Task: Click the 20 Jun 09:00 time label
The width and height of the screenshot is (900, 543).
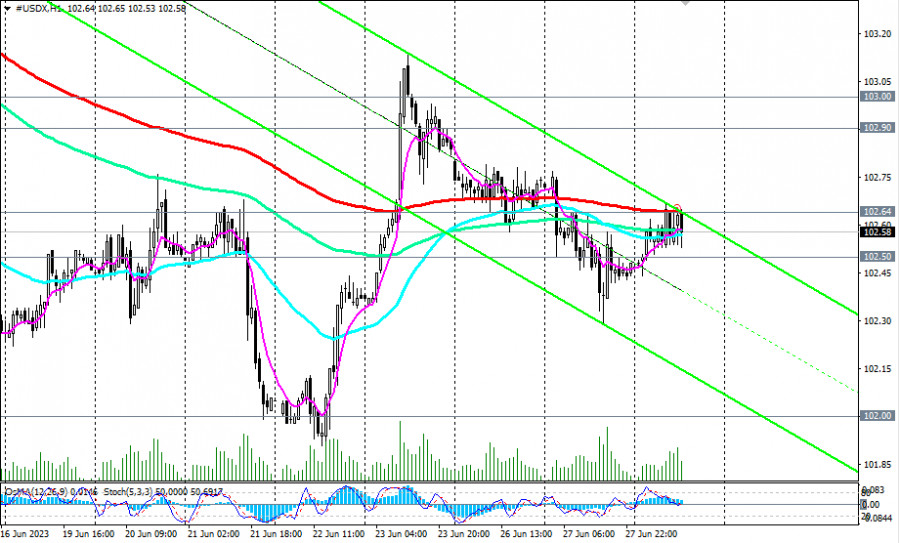Action: [150, 534]
